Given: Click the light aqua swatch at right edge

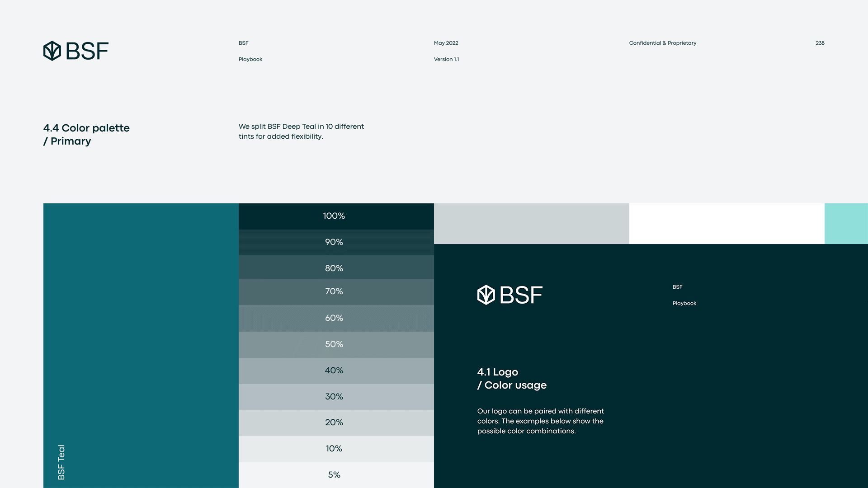Looking at the screenshot, I should (x=846, y=223).
